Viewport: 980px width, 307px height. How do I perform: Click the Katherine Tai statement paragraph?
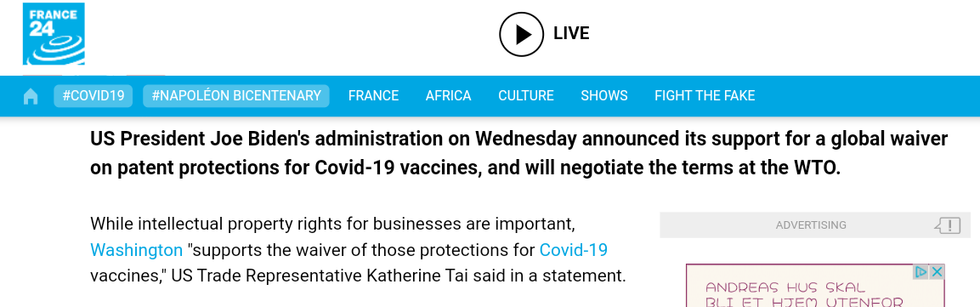pyautogui.click(x=358, y=250)
